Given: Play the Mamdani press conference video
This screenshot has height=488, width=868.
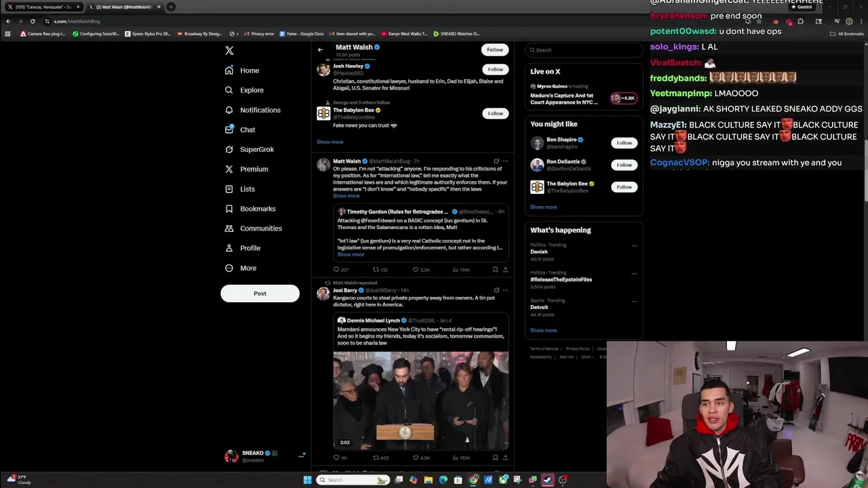Looking at the screenshot, I should tap(420, 401).
